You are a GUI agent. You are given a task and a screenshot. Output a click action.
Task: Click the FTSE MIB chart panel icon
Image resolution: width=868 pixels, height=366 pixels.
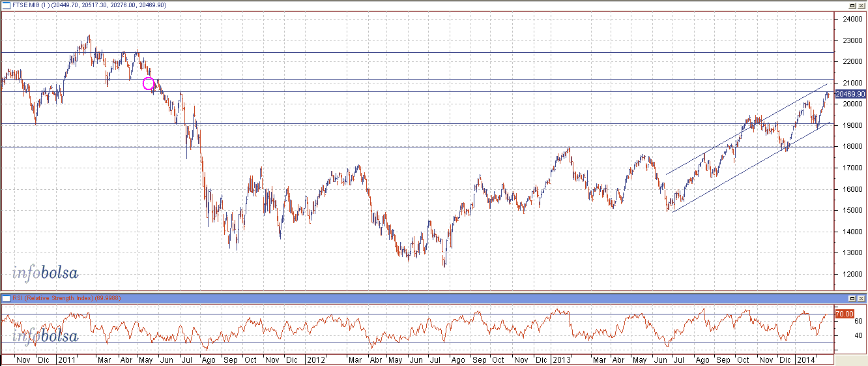click(6, 5)
